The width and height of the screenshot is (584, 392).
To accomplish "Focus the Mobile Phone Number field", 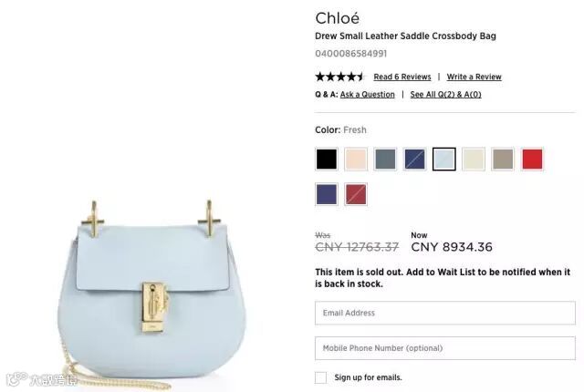I will tap(445, 348).
